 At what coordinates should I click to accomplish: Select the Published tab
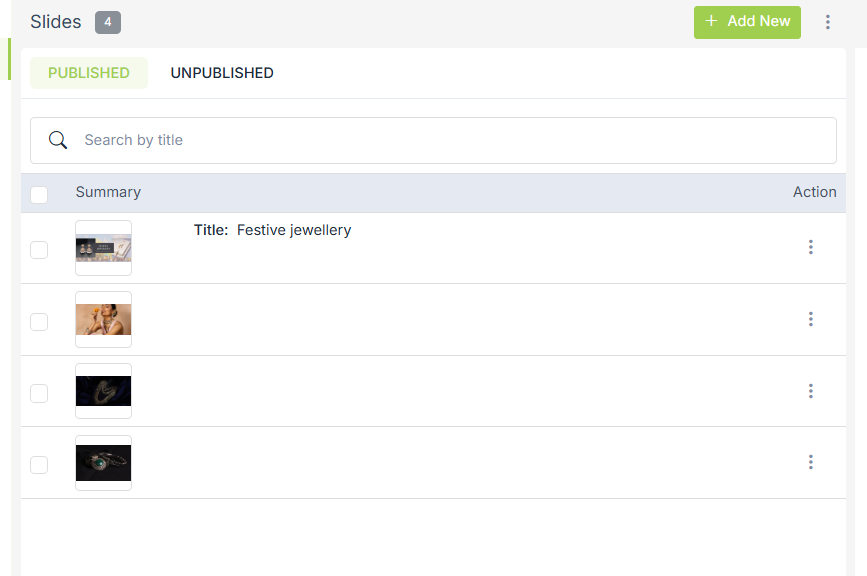click(89, 73)
